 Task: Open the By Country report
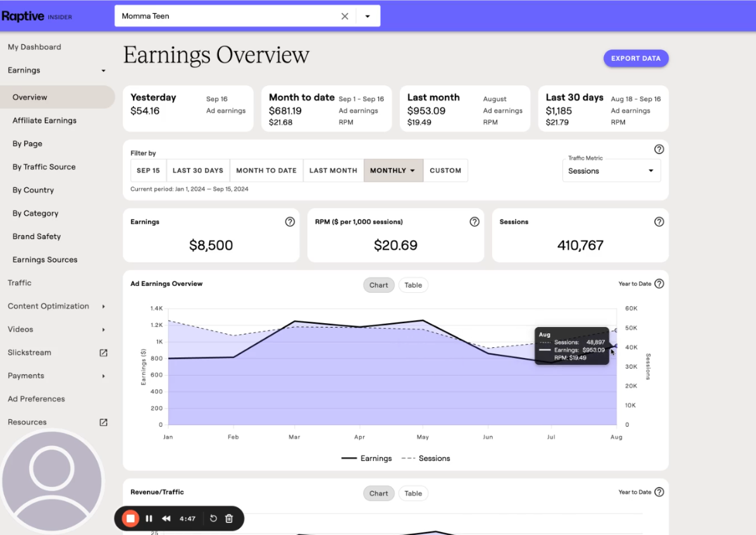click(34, 190)
